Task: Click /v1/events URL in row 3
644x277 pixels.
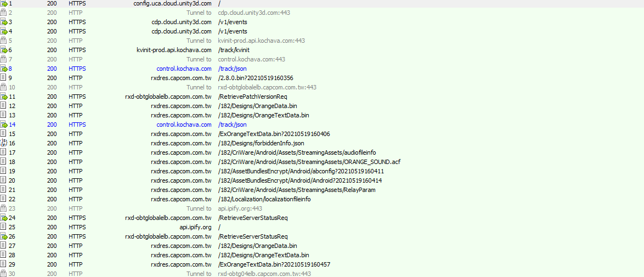Action: (233, 22)
